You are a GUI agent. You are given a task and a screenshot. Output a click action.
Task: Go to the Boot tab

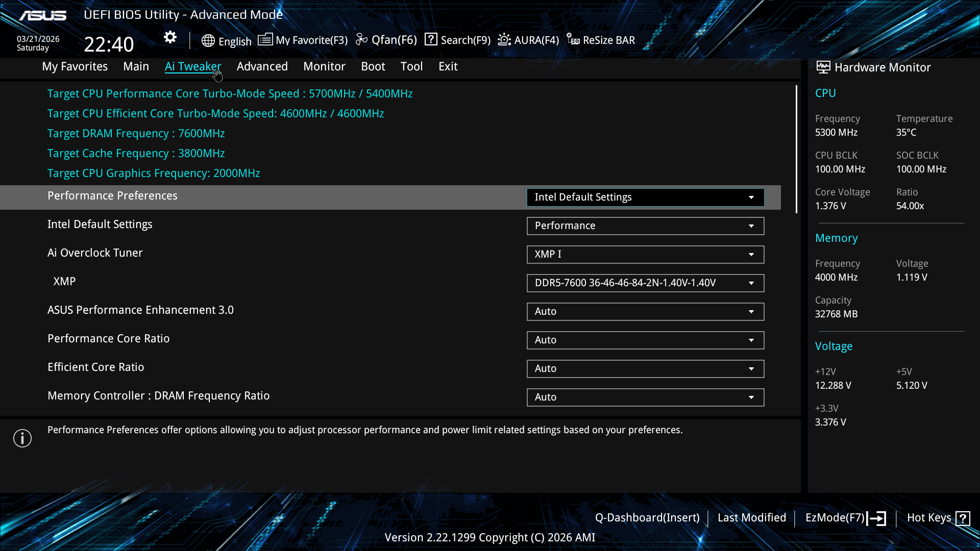[373, 66]
